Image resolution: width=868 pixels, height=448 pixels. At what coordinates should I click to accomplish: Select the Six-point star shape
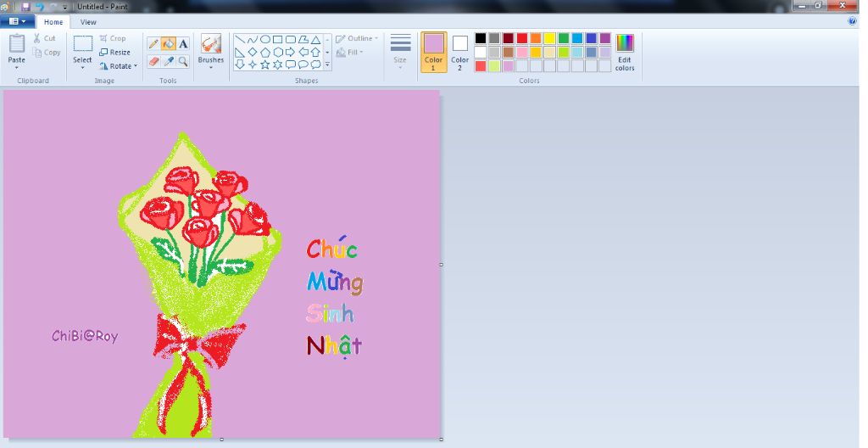tap(278, 64)
